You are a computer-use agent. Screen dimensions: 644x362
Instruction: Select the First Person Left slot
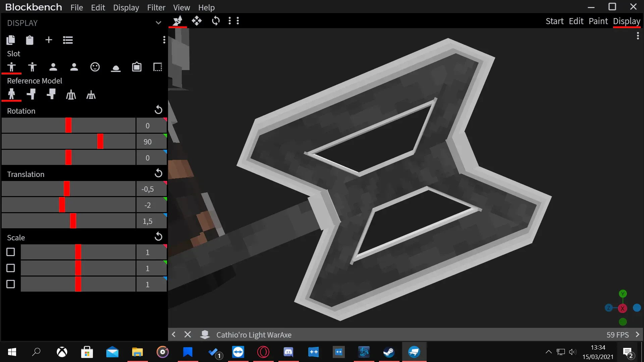[74, 67]
